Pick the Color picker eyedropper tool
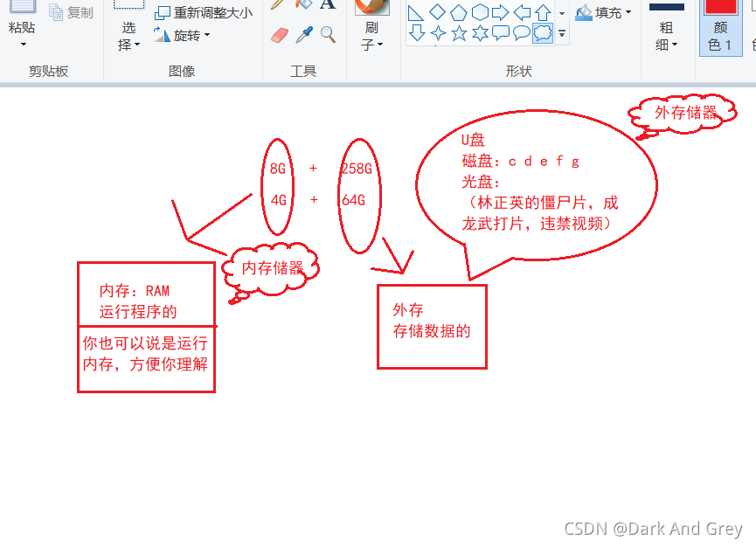This screenshot has width=756, height=547. click(x=304, y=35)
